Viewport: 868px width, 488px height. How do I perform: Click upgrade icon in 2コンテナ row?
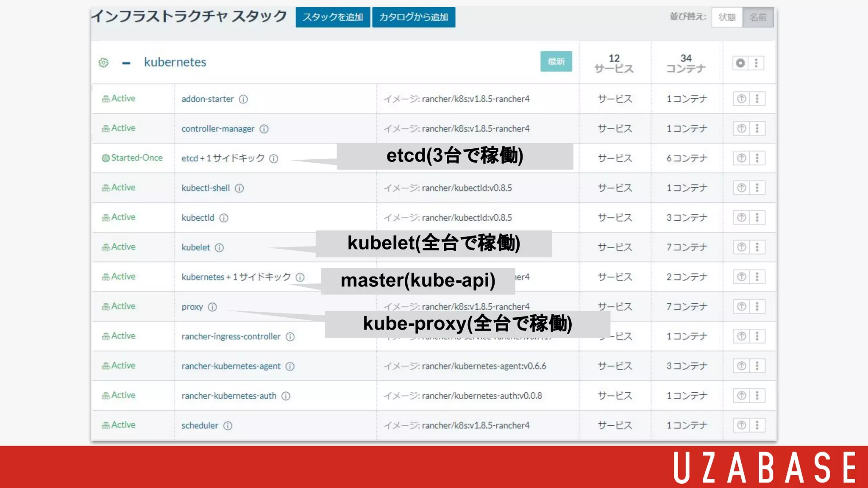coord(741,277)
